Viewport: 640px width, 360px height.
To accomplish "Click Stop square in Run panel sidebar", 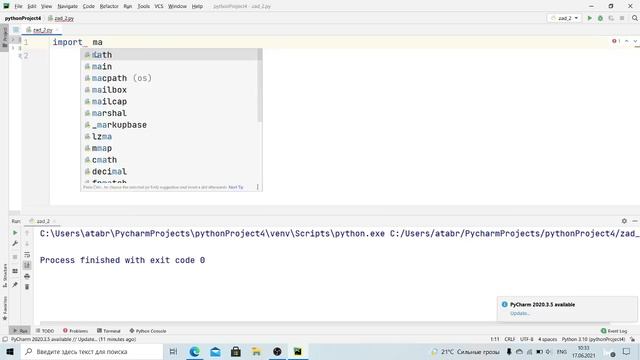I will point(15,257).
